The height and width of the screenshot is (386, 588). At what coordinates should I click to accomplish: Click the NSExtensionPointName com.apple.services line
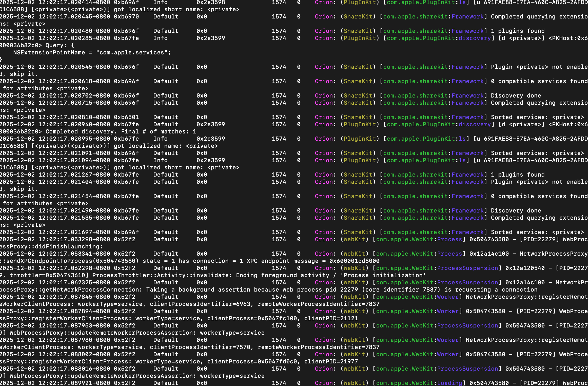[x=92, y=53]
